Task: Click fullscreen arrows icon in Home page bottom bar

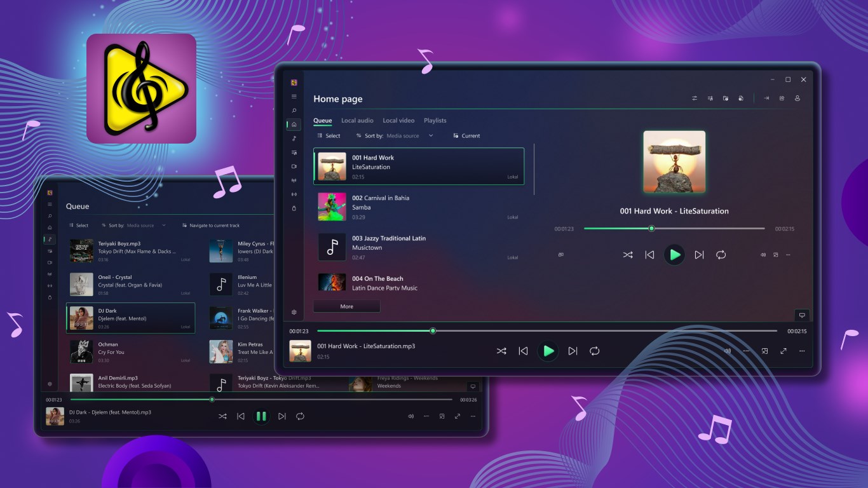Action: pos(783,351)
